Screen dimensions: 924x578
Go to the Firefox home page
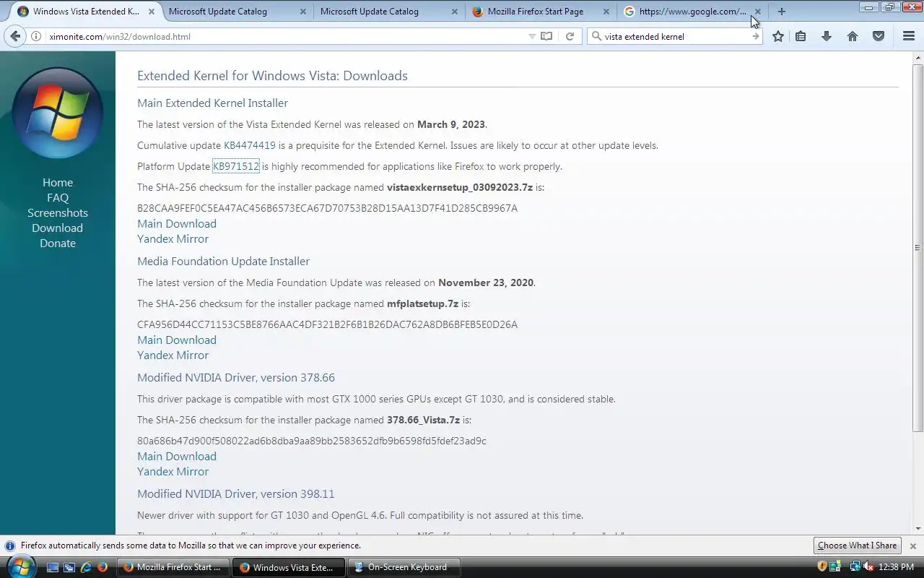853,36
